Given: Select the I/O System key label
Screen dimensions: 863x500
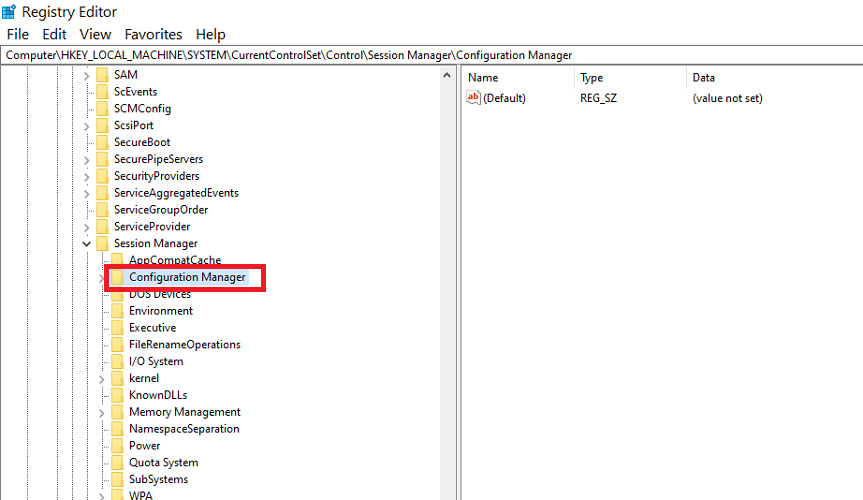Looking at the screenshot, I should tap(156, 362).
